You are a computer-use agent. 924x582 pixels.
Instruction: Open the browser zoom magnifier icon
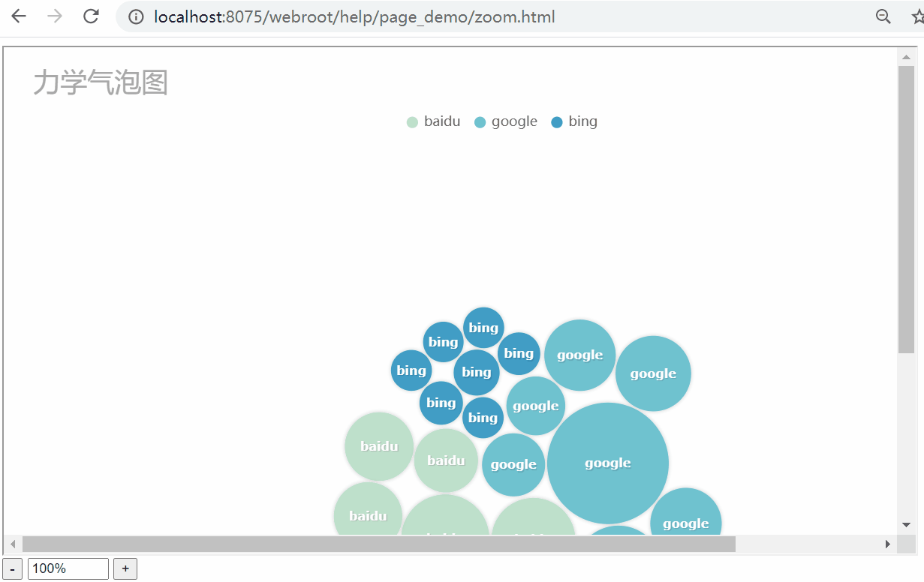pyautogui.click(x=883, y=16)
